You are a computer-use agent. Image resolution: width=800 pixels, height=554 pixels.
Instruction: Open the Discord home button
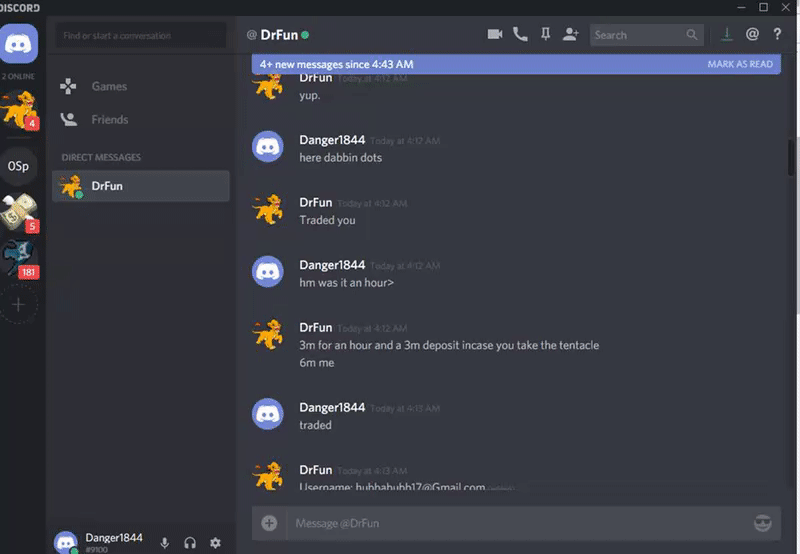click(x=19, y=44)
